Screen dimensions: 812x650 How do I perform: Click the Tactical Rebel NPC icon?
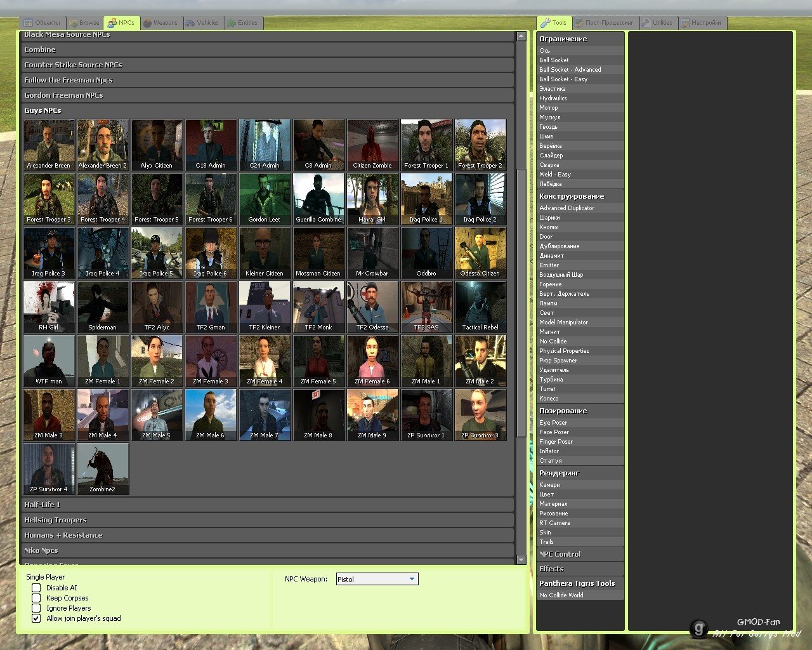pos(480,307)
